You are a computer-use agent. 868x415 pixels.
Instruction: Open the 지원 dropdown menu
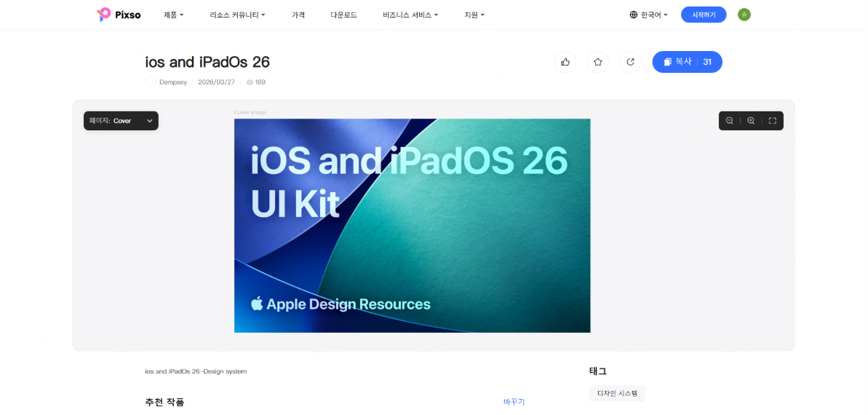tap(474, 15)
